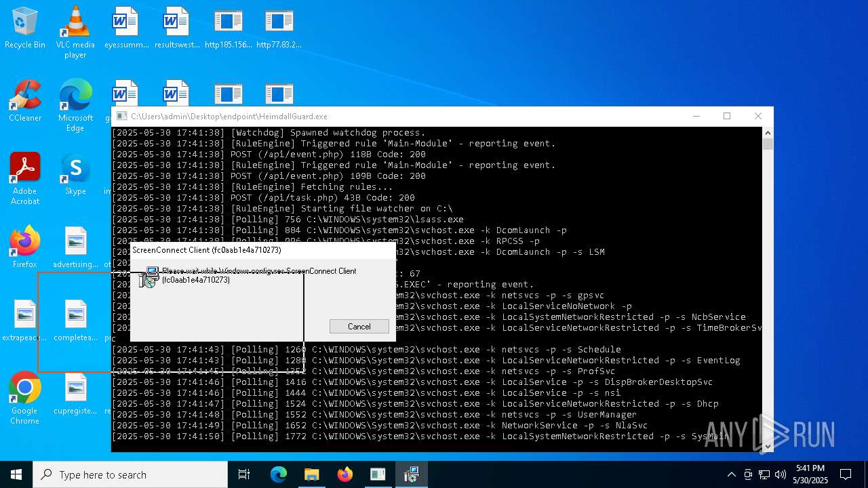Open the volume tray icon
This screenshot has width=868, height=488.
pos(781,474)
